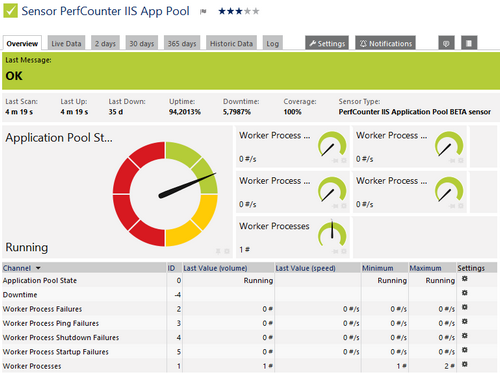
Task: Set priority with the second star
Action: point(230,11)
